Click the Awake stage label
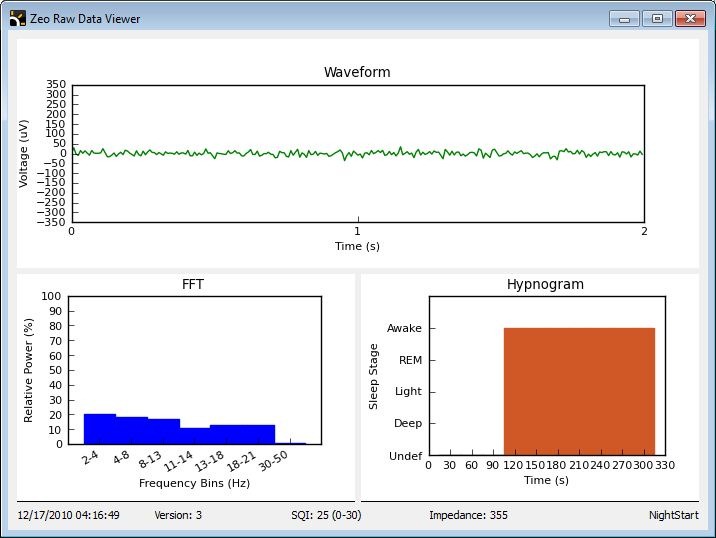Image resolution: width=716 pixels, height=538 pixels. point(404,328)
